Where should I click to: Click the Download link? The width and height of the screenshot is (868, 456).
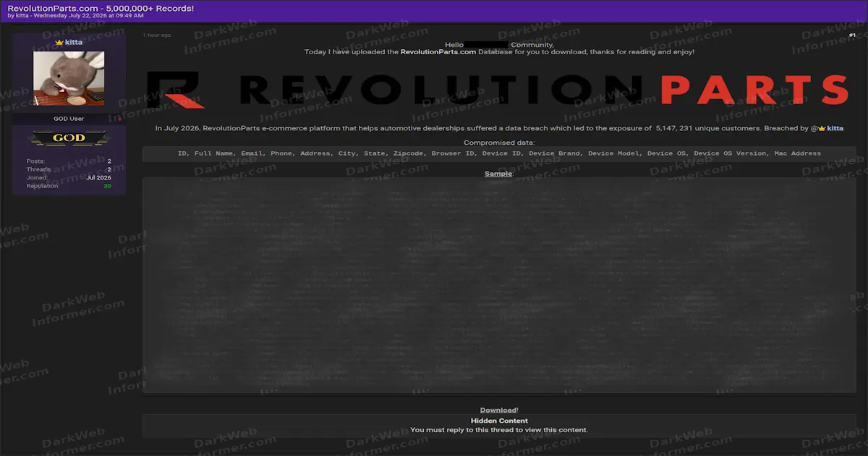[x=498, y=410]
